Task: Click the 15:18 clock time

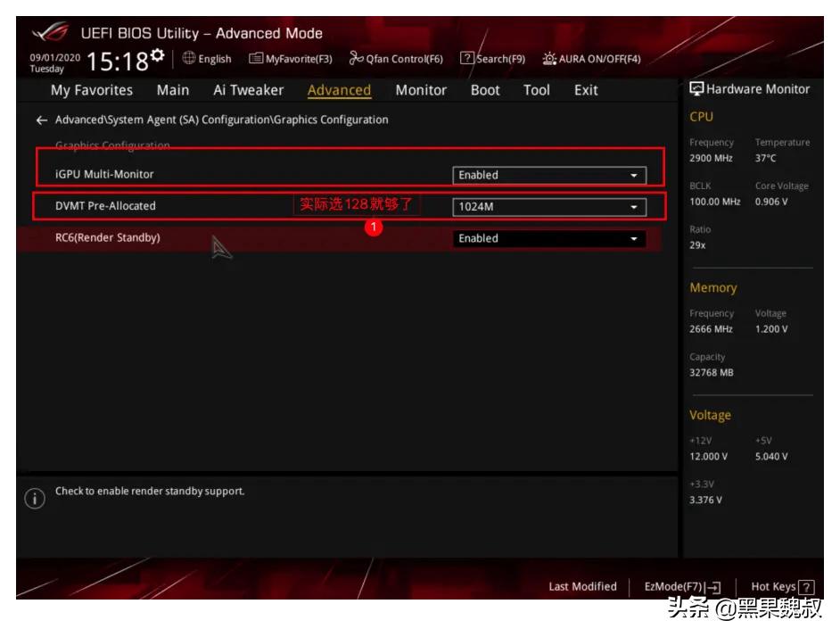Action: pos(118,62)
